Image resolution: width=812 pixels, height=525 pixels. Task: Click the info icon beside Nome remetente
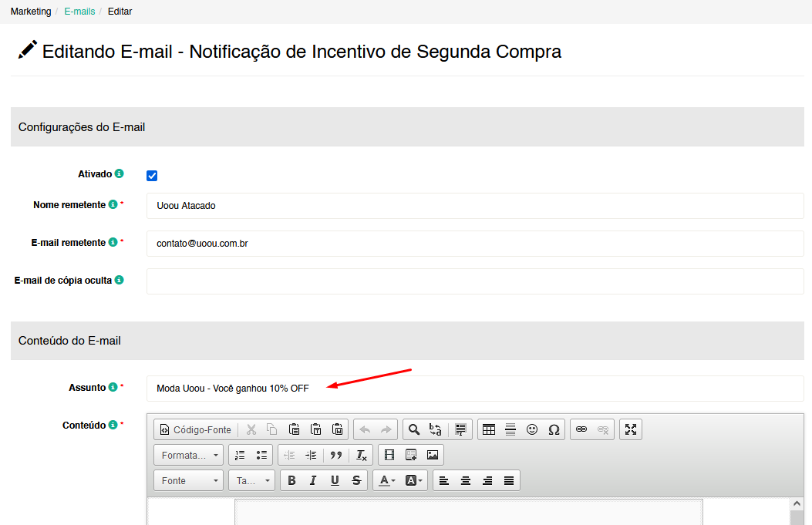tap(113, 204)
